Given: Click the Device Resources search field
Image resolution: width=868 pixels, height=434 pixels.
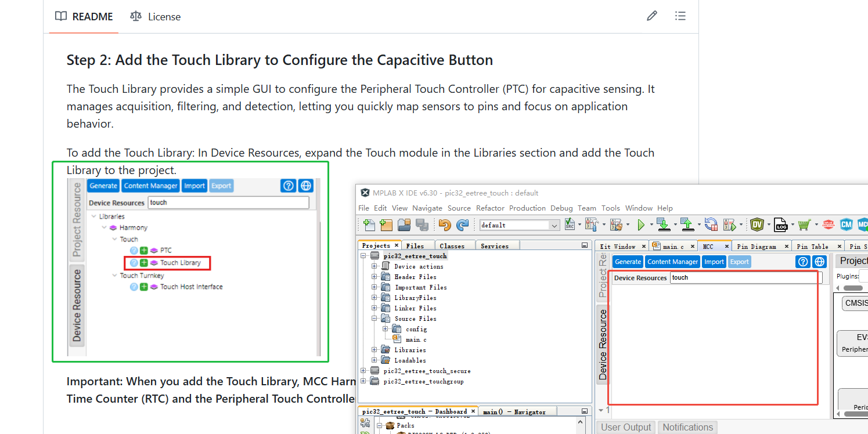Looking at the screenshot, I should [x=746, y=277].
